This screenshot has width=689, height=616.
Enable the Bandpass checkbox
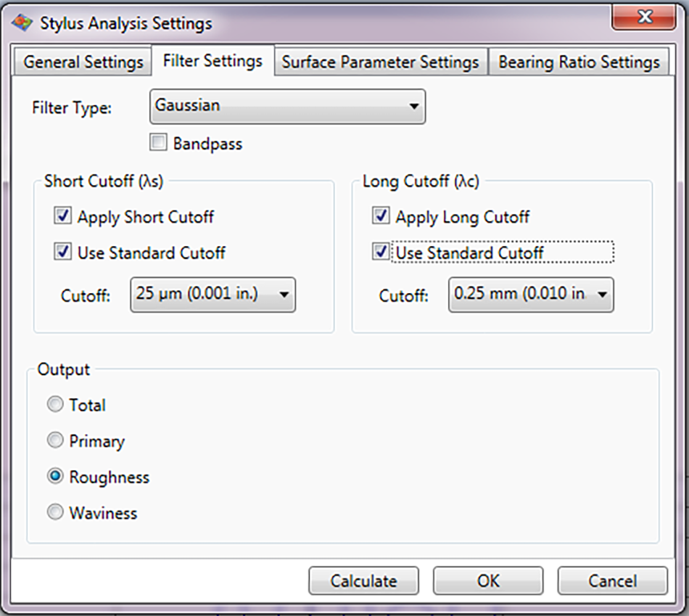click(158, 144)
